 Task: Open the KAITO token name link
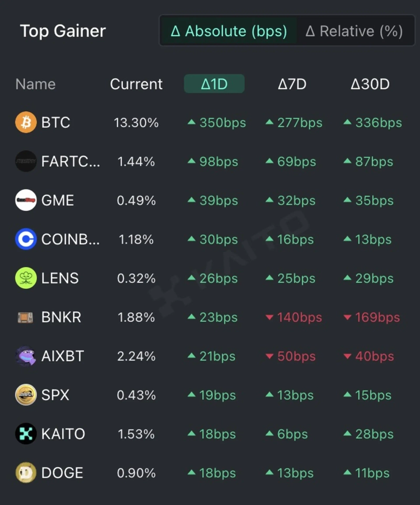[x=63, y=434]
